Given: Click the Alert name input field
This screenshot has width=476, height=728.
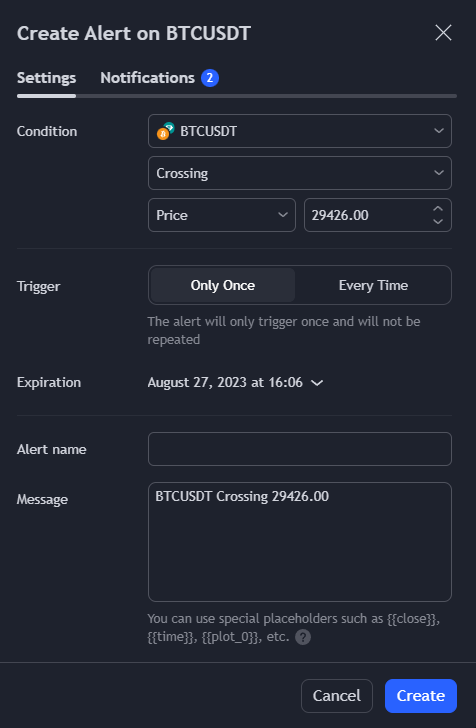Looking at the screenshot, I should (300, 449).
